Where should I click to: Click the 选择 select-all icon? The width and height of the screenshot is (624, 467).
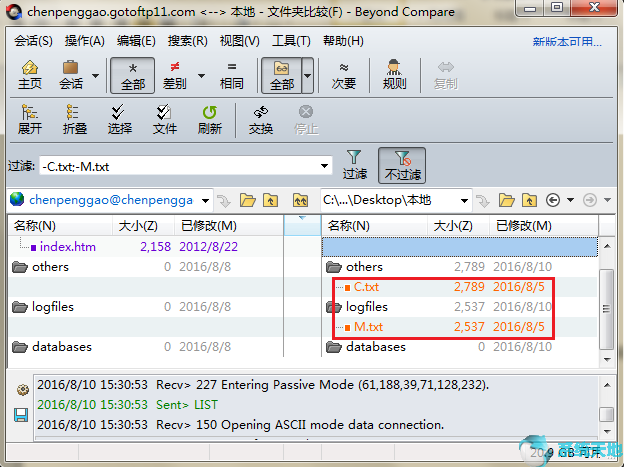pos(119,119)
